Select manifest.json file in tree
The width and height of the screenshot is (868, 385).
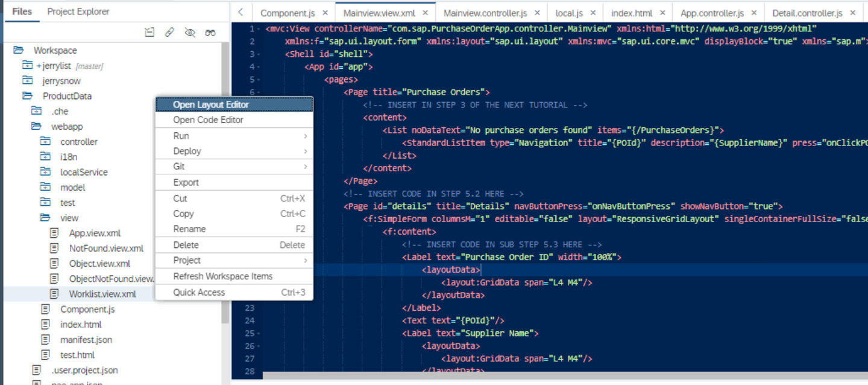(x=86, y=340)
